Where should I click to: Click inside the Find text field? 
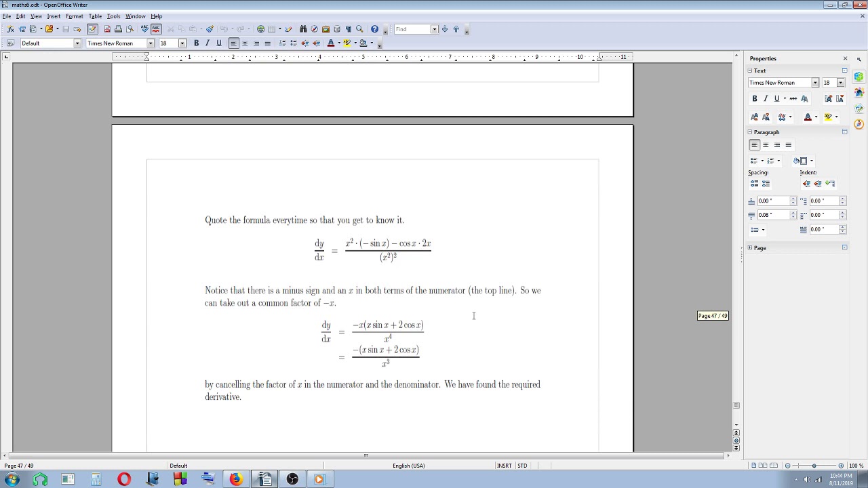(412, 29)
